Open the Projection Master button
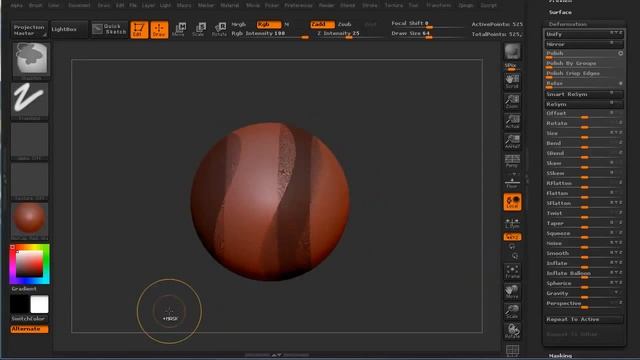Viewport: 640px width, 360px height. click(29, 30)
